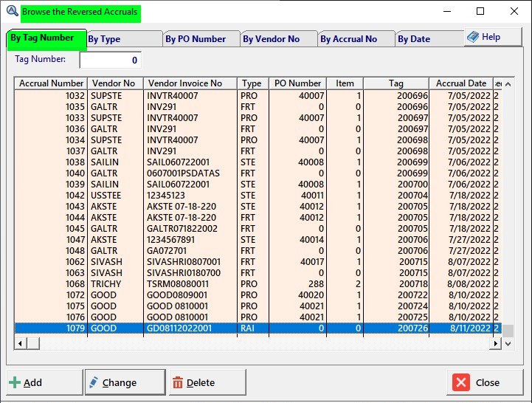This screenshot has width=532, height=403.
Task: Click the horizontal scrollbar right arrow
Action: click(496, 344)
